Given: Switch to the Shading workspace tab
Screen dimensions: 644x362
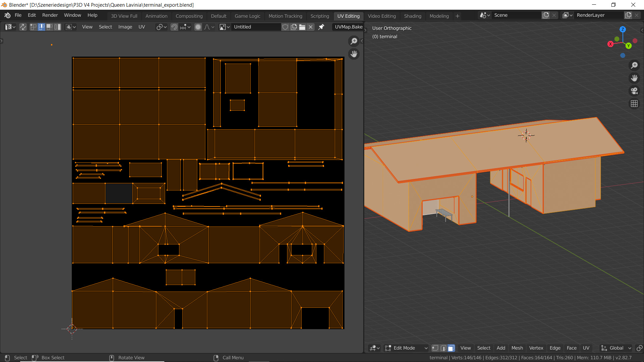Looking at the screenshot, I should point(413,16).
